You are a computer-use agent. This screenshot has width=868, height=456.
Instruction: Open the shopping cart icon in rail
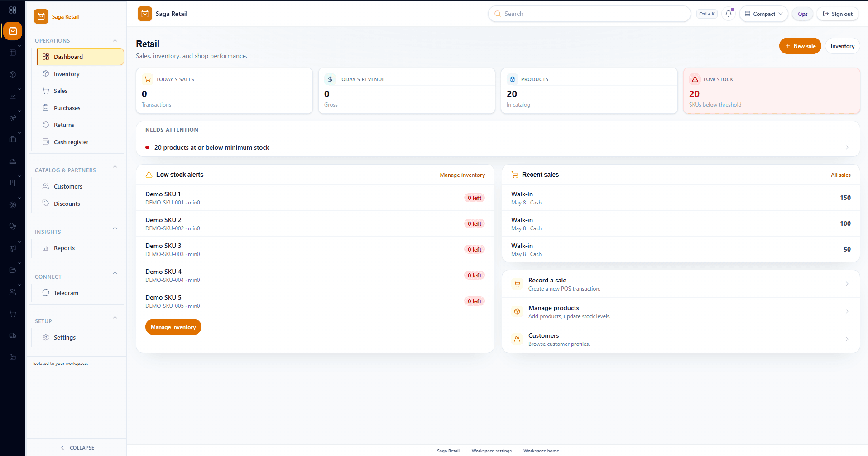[x=13, y=314]
